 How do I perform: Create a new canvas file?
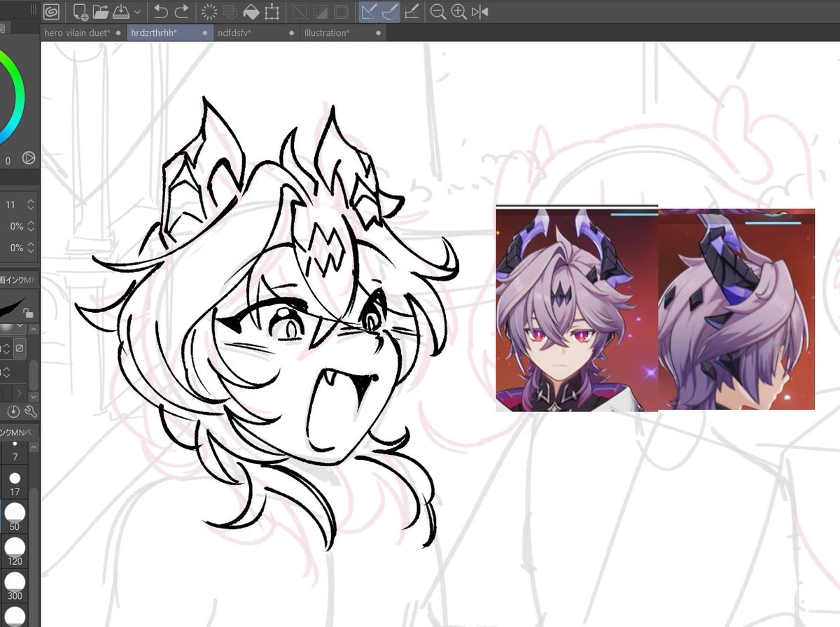(80, 12)
